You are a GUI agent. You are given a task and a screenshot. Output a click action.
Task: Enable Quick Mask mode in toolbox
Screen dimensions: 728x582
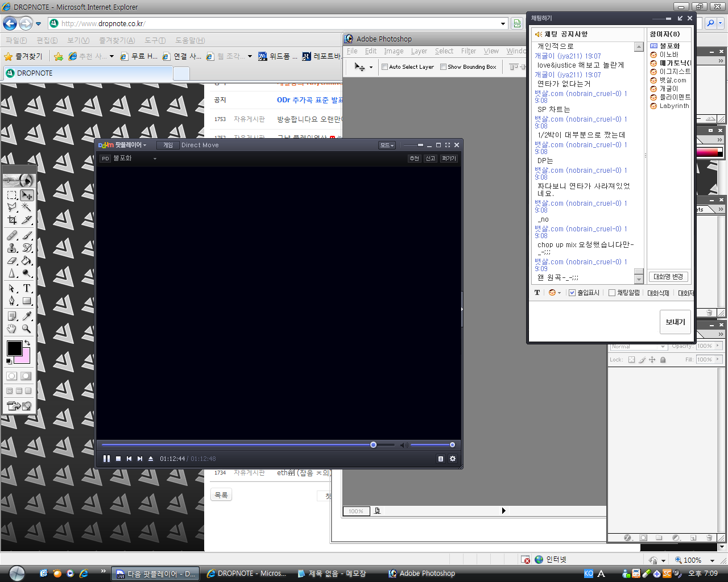click(26, 376)
